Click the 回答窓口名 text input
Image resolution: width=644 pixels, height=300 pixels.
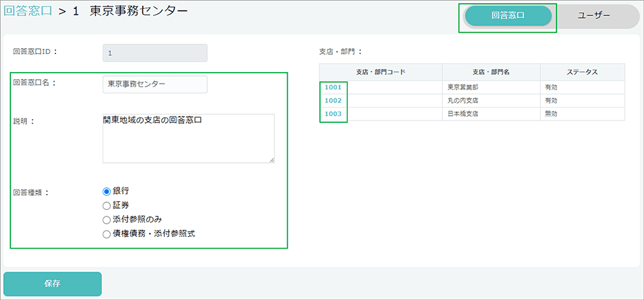(155, 84)
